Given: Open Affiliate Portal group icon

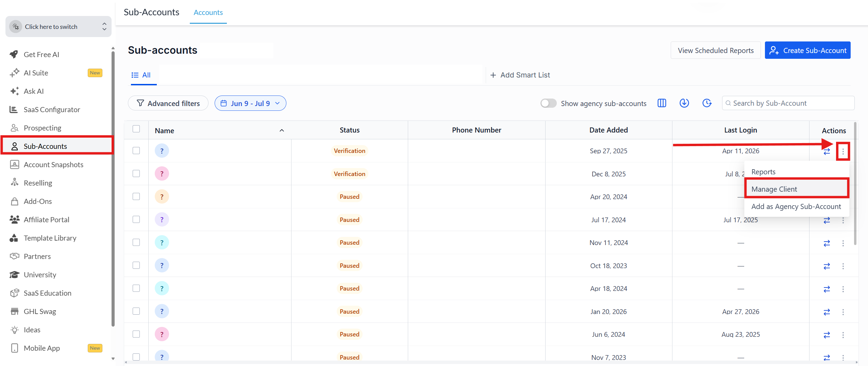Looking at the screenshot, I should point(14,220).
